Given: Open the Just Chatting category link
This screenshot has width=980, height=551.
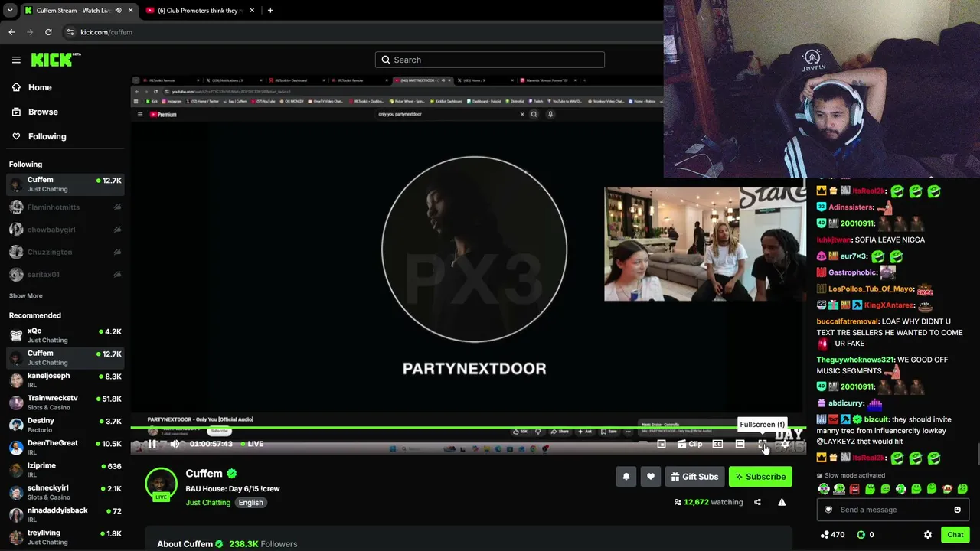Looking at the screenshot, I should pos(207,503).
